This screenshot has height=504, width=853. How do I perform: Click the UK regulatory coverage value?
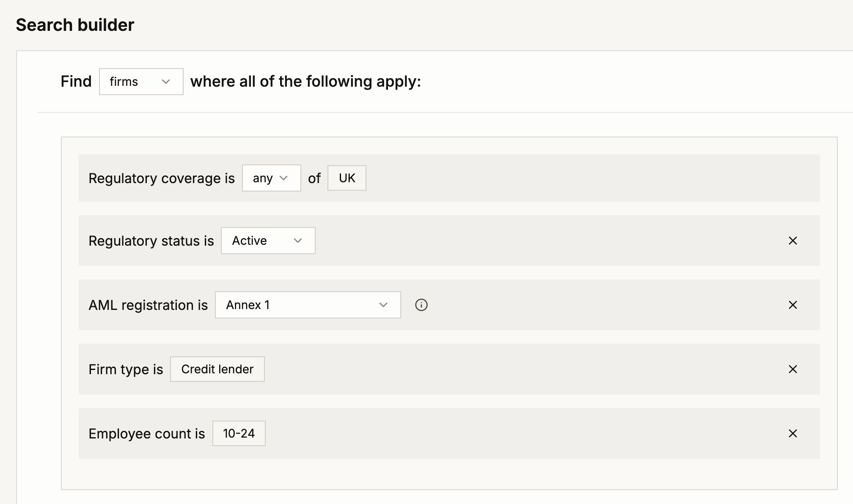pos(347,178)
